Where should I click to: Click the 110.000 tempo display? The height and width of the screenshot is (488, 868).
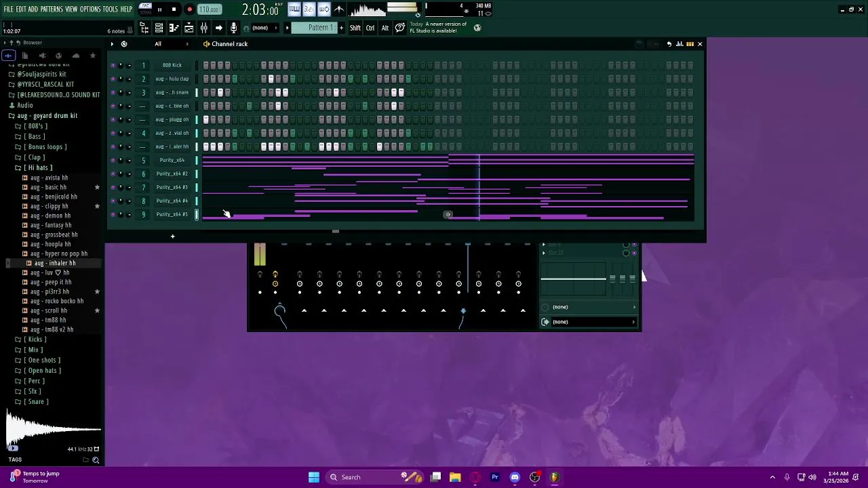click(x=209, y=9)
